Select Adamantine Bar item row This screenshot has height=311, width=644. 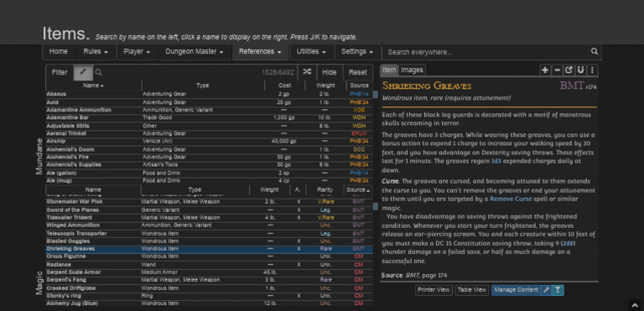coord(209,118)
